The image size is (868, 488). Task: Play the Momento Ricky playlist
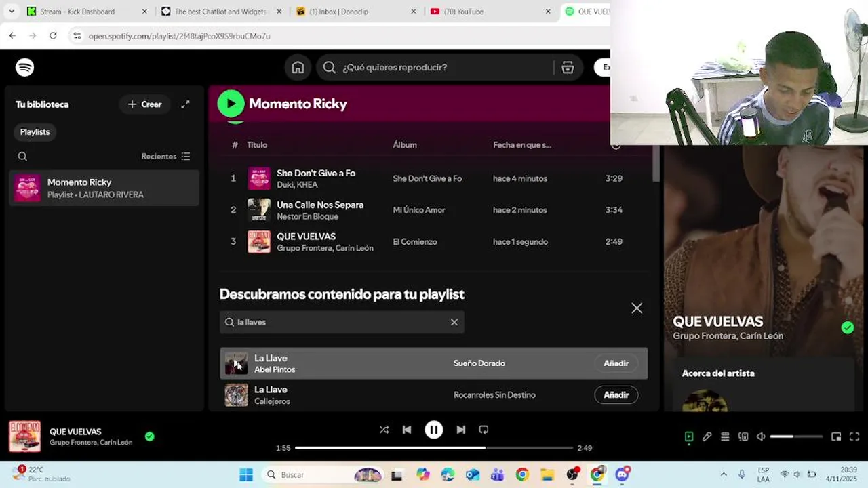pyautogui.click(x=231, y=104)
